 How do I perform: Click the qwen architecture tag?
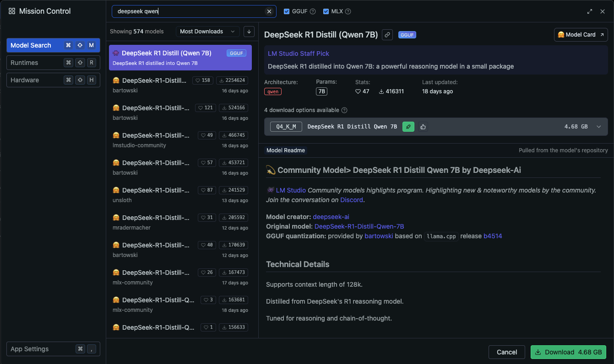pyautogui.click(x=273, y=91)
